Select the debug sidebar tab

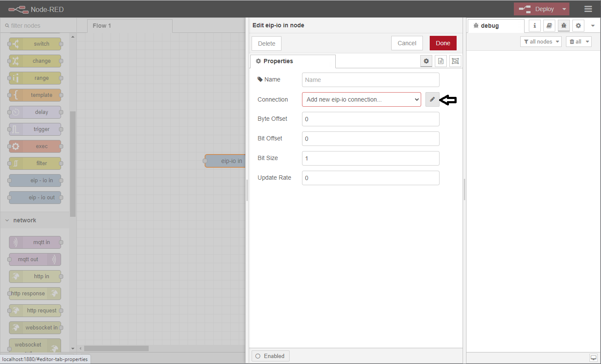496,26
